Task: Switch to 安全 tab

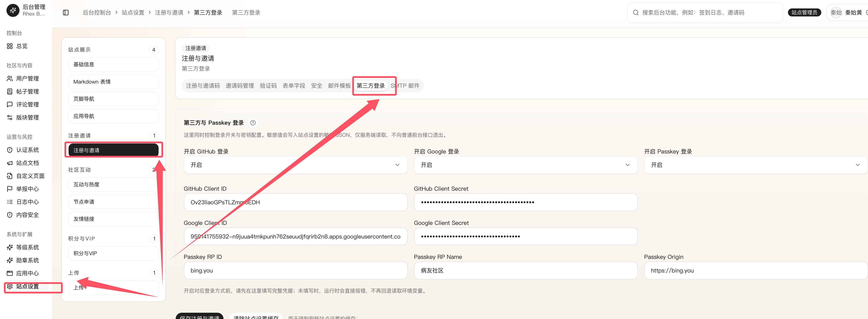Action: pos(317,86)
